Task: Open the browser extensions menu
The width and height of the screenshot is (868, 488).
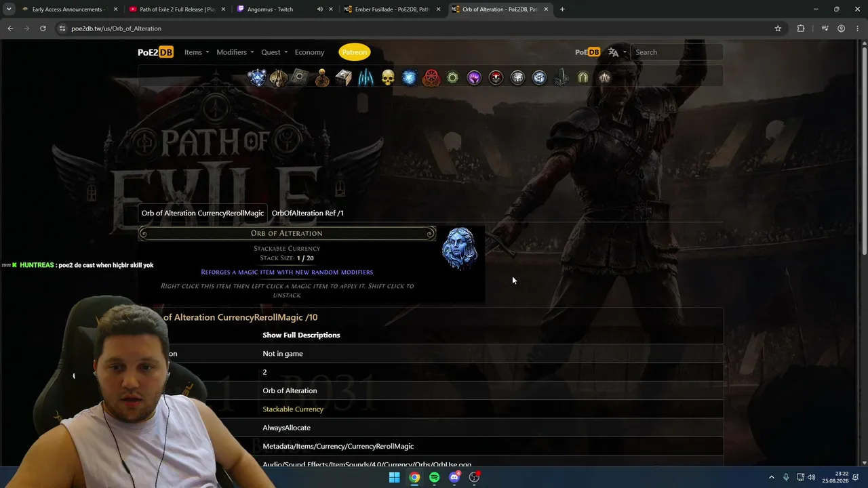Action: tap(801, 28)
